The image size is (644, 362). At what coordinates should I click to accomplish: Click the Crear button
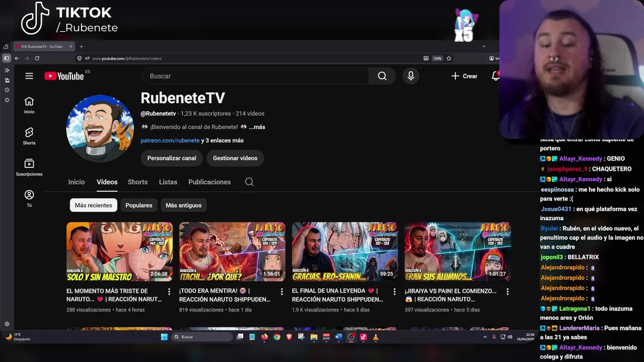464,76
